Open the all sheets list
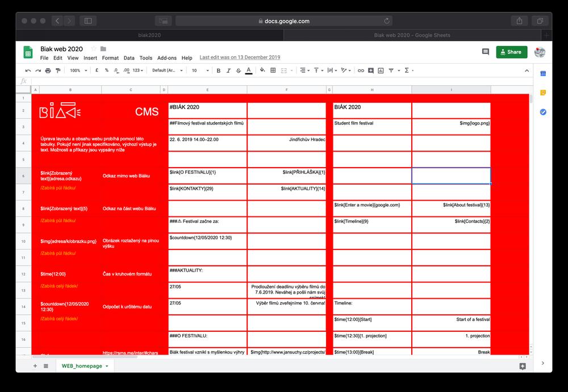The height and width of the screenshot is (392, 568). pyautogui.click(x=46, y=366)
